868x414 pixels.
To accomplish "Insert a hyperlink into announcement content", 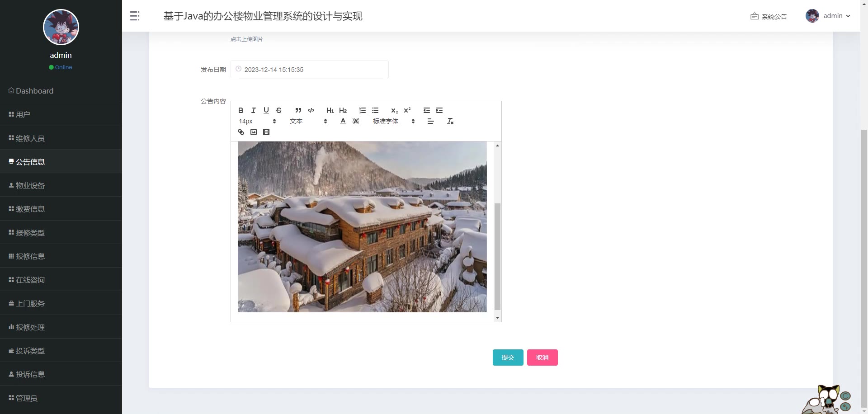I will pyautogui.click(x=241, y=132).
